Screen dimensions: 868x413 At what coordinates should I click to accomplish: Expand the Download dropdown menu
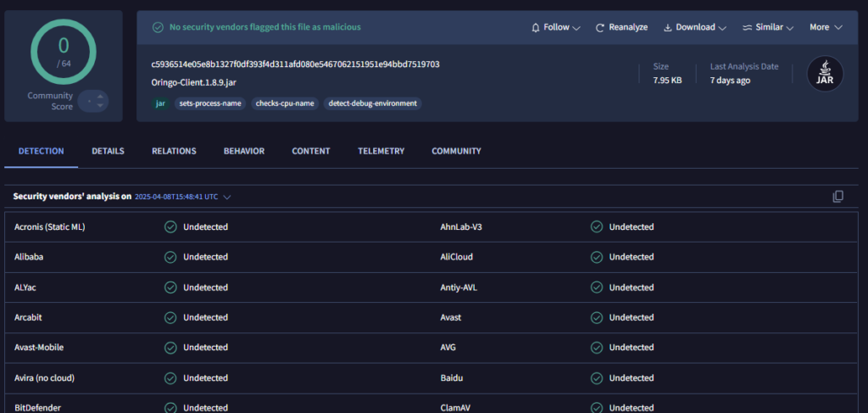click(x=694, y=27)
